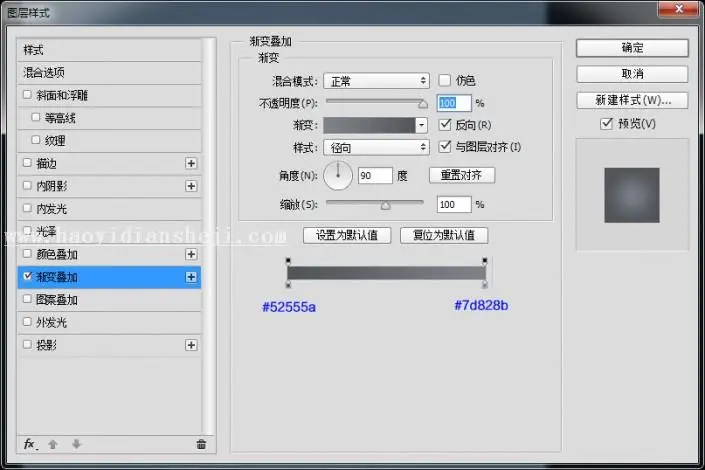Click the left opacity stop above the gradient bar

pyautogui.click(x=288, y=260)
